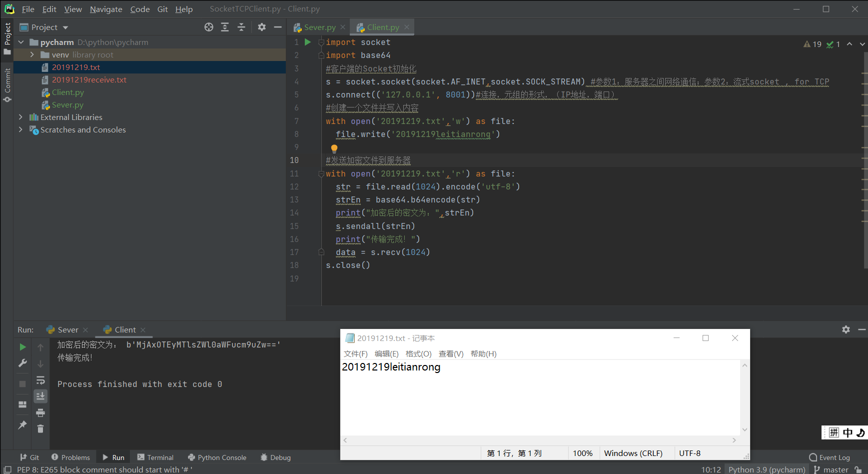The image size is (868, 474).
Task: Select Client.py in project tree
Action: (x=68, y=92)
